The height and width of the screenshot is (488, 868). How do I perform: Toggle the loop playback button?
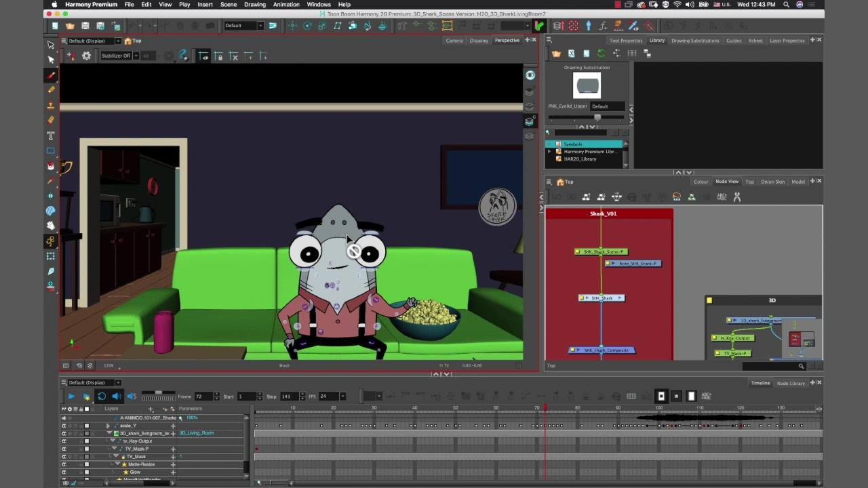(102, 396)
